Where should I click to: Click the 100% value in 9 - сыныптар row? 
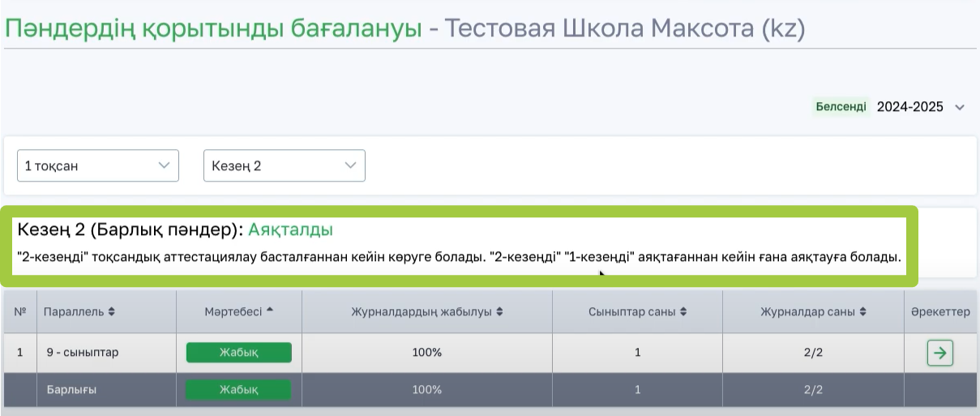pyautogui.click(x=426, y=353)
